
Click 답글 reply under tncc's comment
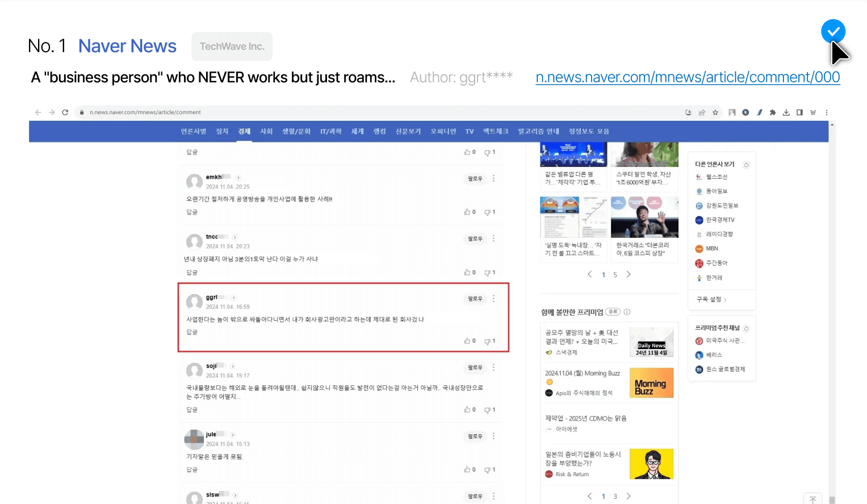[x=192, y=272]
